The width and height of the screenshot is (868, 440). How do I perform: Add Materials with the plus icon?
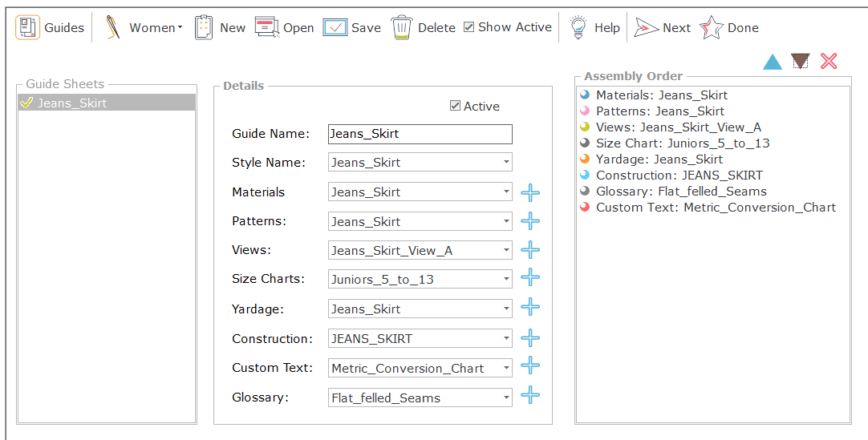coord(530,192)
